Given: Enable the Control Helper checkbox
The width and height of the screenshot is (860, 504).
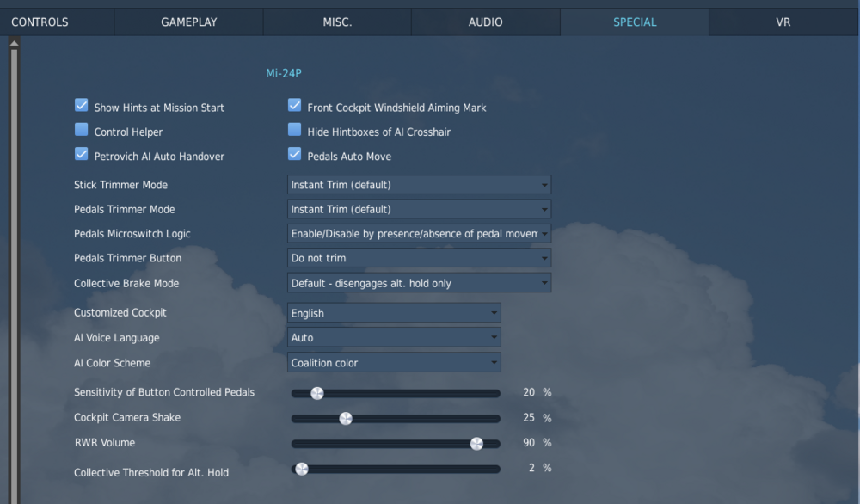Looking at the screenshot, I should (82, 130).
